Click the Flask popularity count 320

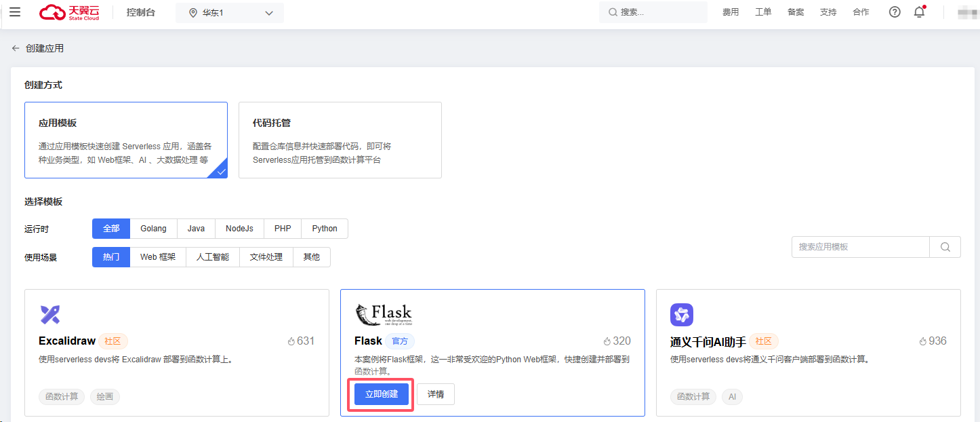tap(621, 341)
